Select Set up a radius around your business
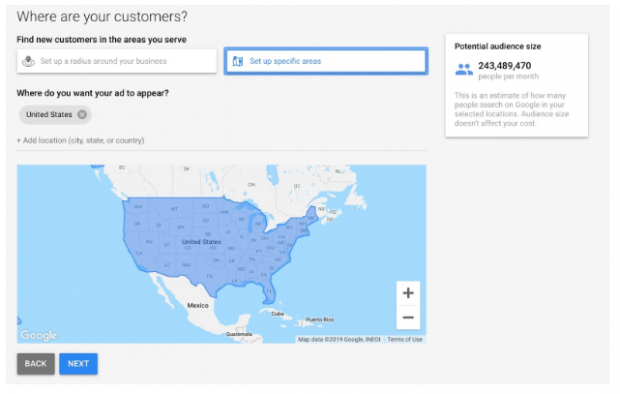 tap(117, 61)
